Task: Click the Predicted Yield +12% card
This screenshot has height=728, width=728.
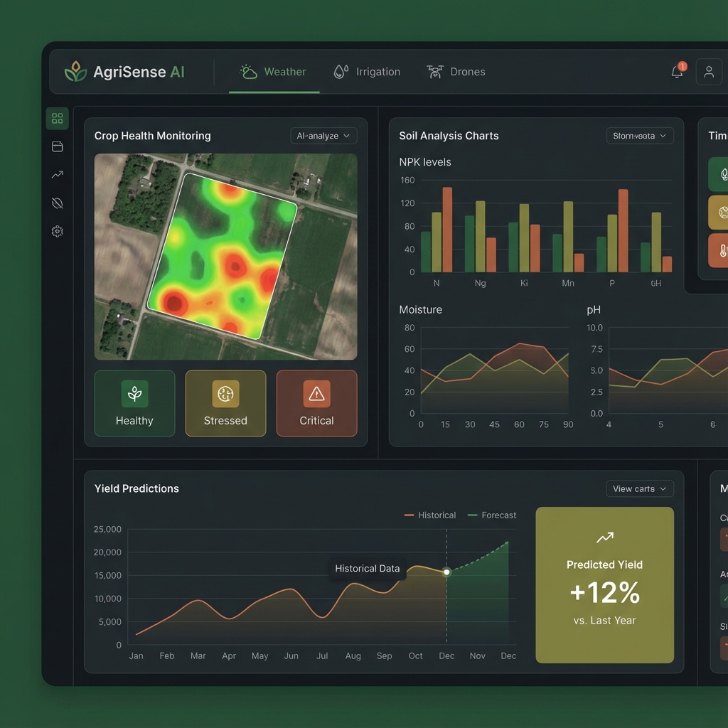Action: [x=604, y=585]
